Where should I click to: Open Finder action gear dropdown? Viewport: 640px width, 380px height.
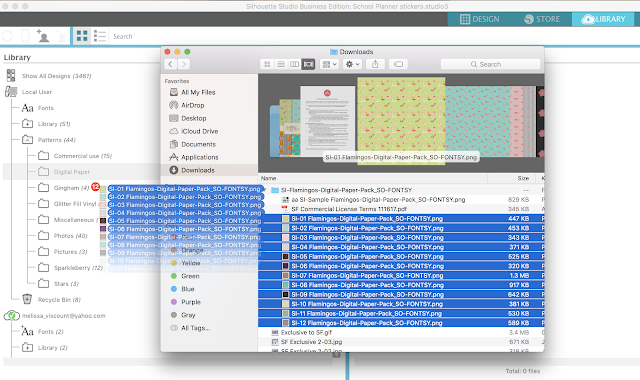352,64
